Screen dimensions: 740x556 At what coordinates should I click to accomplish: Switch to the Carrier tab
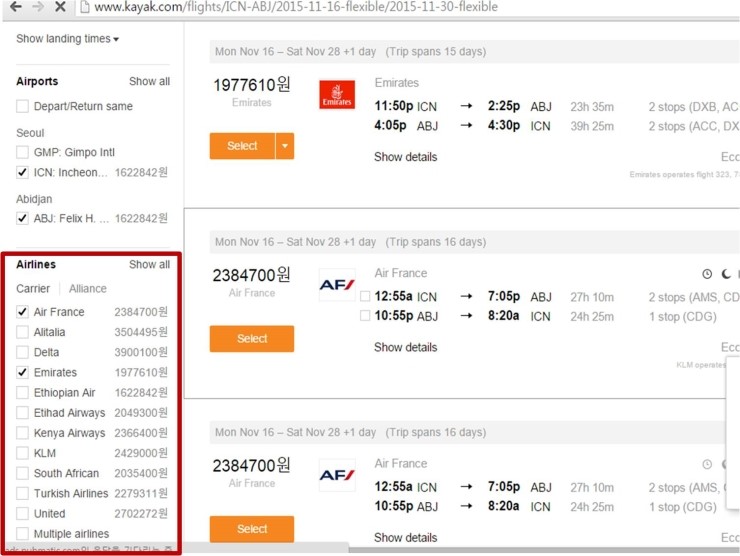click(x=33, y=288)
